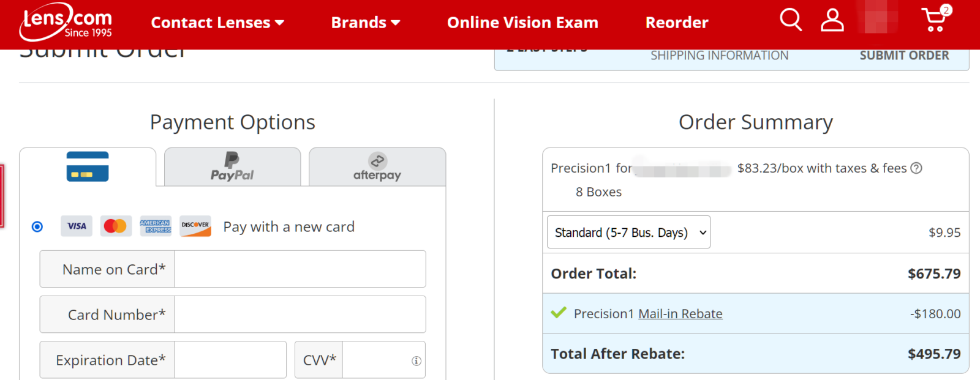View the shopping cart icon
The image size is (980, 380).
935,19
